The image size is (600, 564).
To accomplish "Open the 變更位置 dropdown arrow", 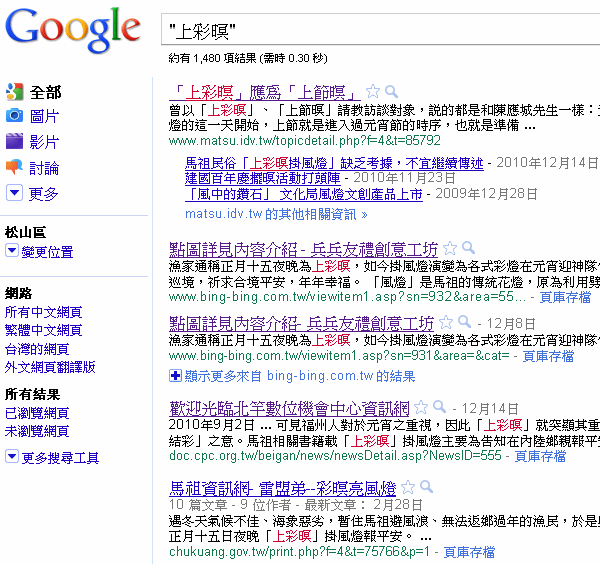I will 12,251.
